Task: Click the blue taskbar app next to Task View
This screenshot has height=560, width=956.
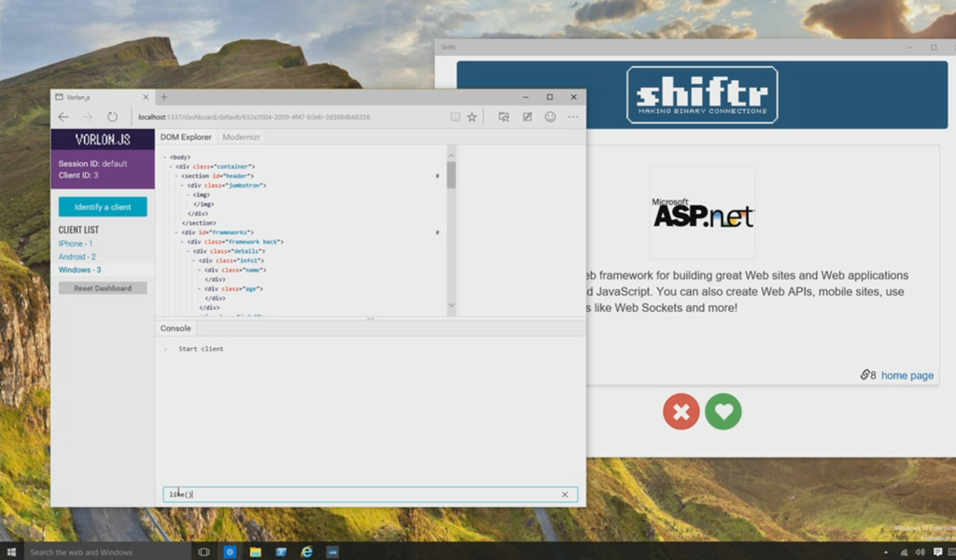Action: [x=230, y=553]
